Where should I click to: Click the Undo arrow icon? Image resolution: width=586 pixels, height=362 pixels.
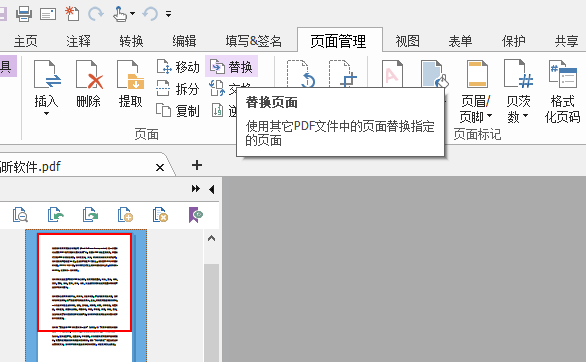[x=150, y=14]
